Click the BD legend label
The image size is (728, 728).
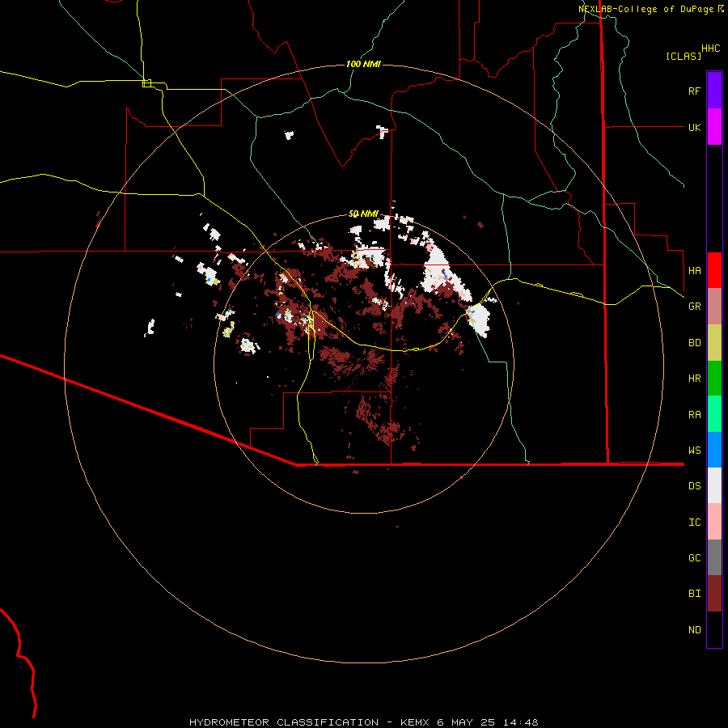click(x=695, y=343)
